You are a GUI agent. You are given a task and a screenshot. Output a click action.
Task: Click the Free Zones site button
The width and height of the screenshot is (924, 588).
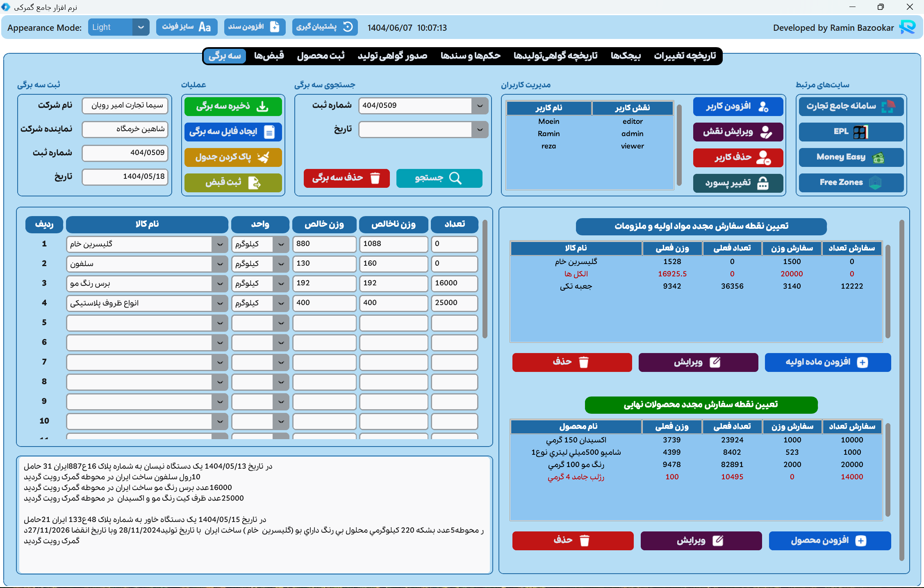click(x=851, y=183)
